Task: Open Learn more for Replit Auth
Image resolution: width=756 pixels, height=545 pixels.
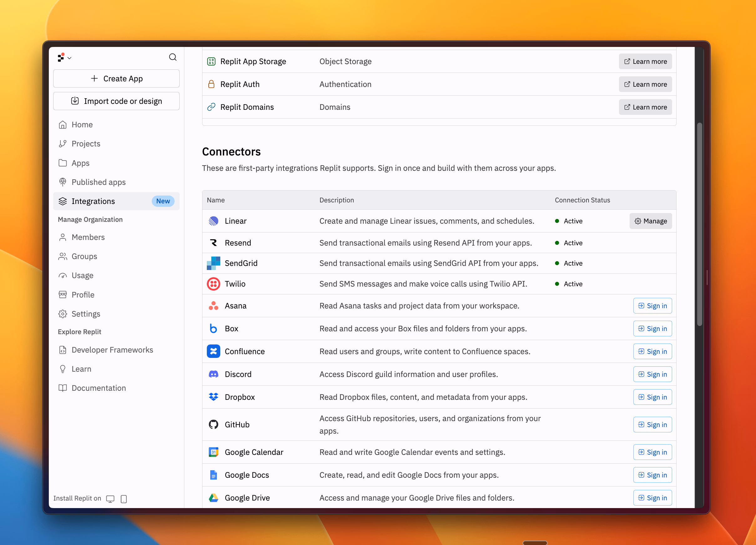Action: 645,84
